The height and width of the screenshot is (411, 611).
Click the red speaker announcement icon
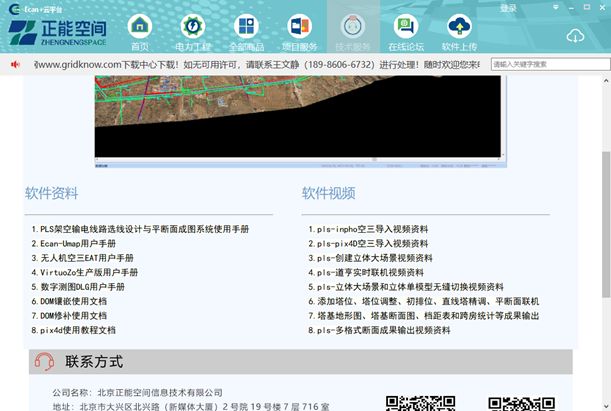pos(15,64)
